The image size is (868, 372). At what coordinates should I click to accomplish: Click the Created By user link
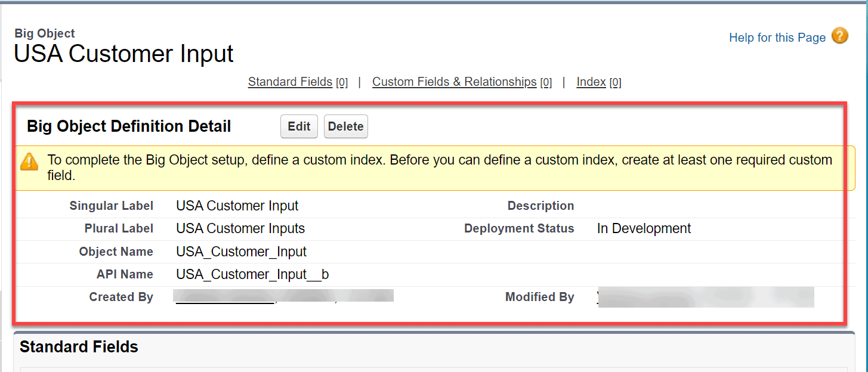coord(224,296)
